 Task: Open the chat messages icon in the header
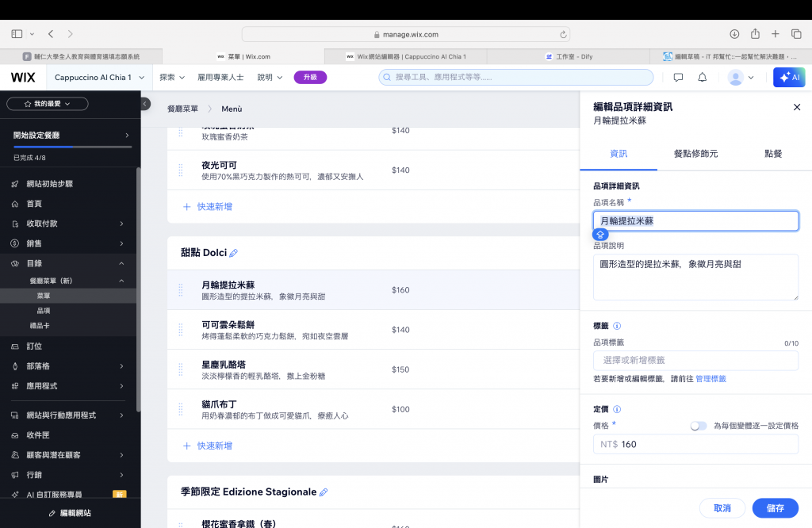click(678, 77)
